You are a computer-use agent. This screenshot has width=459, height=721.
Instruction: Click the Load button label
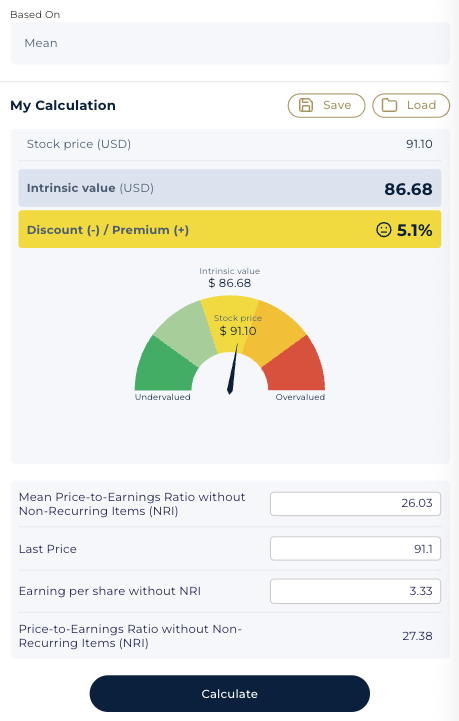(421, 105)
